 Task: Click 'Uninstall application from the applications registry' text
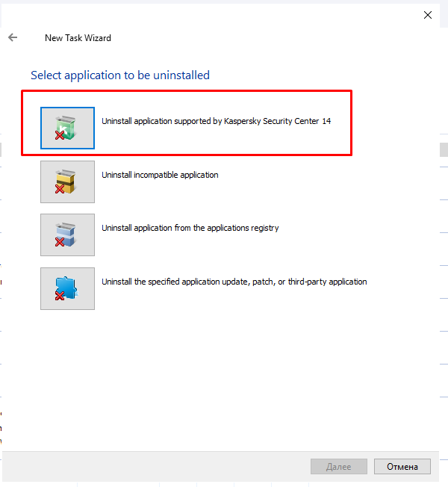(190, 228)
